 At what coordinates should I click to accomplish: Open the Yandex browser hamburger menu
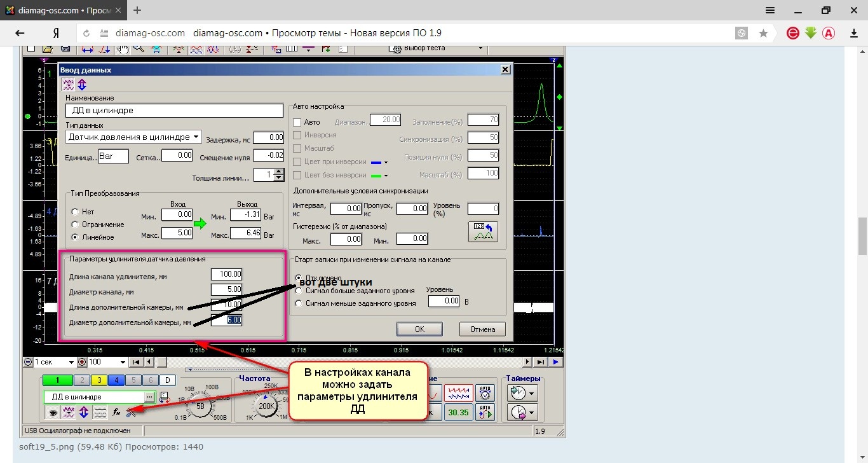tap(770, 10)
